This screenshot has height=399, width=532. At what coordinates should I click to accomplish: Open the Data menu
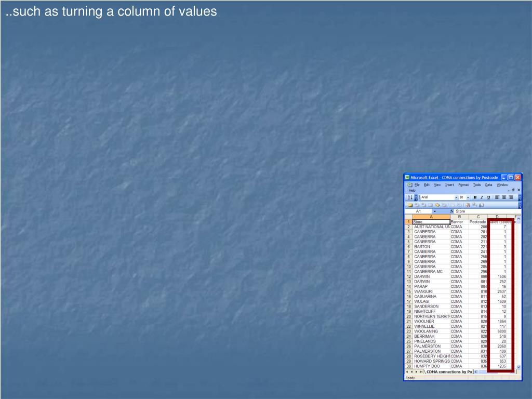pos(488,185)
